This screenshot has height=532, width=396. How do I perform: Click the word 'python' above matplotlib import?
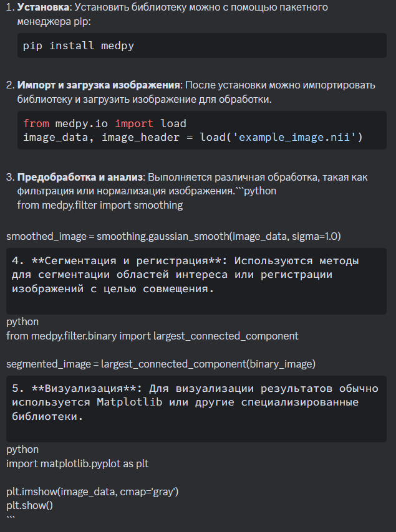coord(22,450)
